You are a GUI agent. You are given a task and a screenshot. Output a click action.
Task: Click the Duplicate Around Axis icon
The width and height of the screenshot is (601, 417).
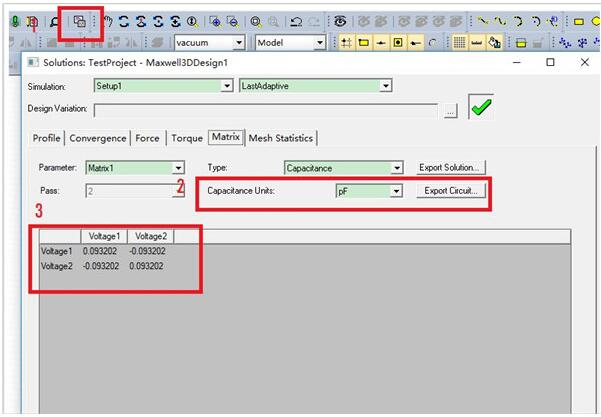[x=582, y=43]
